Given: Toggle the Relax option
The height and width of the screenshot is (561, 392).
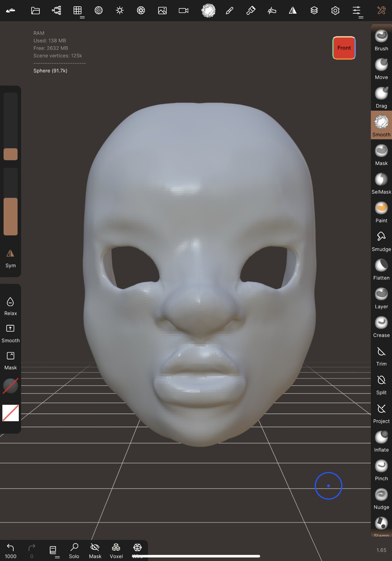Looking at the screenshot, I should click(x=10, y=306).
